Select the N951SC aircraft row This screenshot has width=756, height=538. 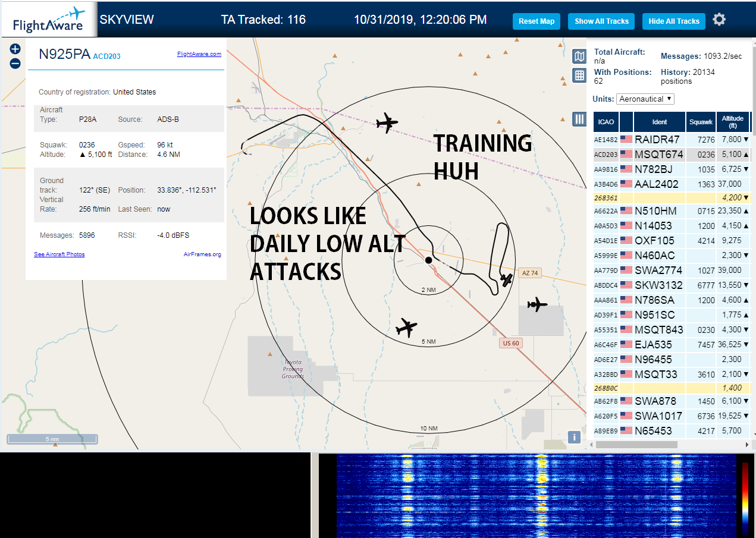click(672, 314)
